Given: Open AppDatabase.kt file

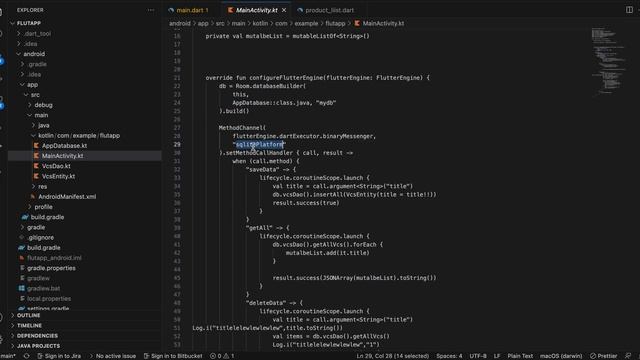Looking at the screenshot, I should point(64,146).
